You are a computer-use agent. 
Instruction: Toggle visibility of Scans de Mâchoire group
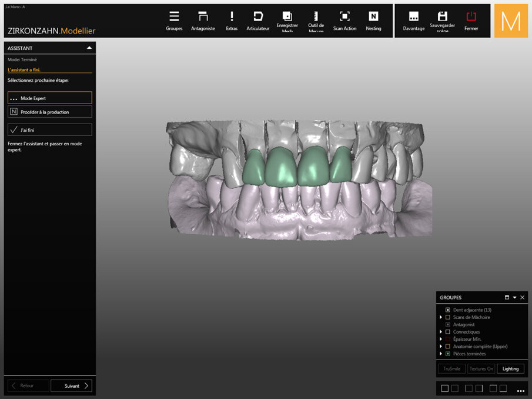447,317
